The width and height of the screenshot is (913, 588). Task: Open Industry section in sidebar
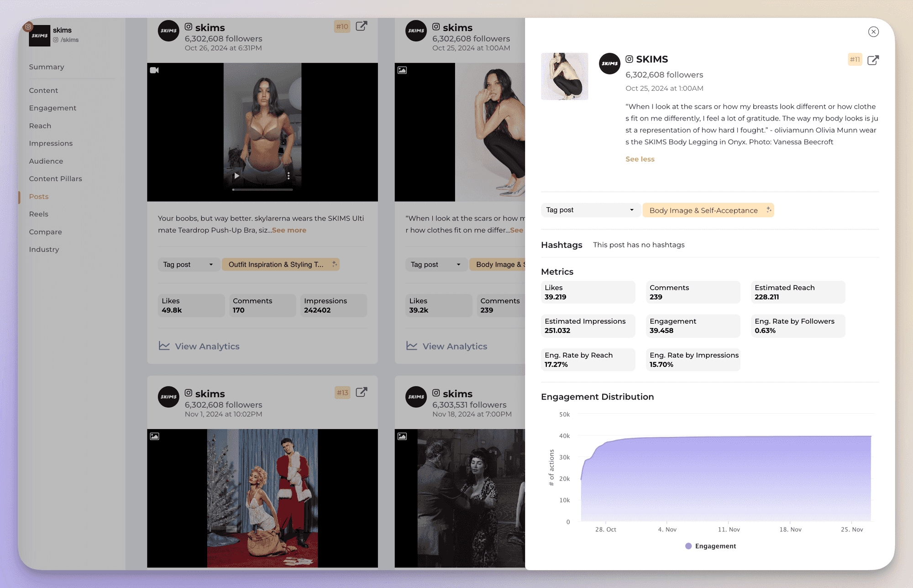point(44,249)
